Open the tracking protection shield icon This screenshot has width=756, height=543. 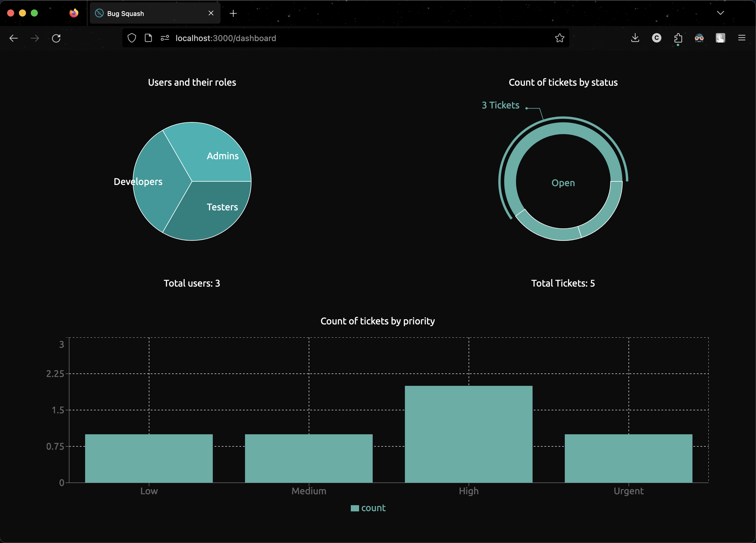(x=132, y=38)
